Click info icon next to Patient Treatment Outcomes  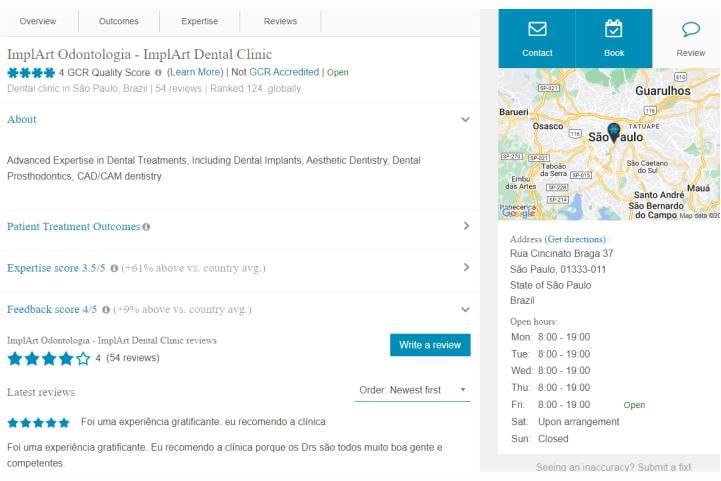pyautogui.click(x=146, y=227)
